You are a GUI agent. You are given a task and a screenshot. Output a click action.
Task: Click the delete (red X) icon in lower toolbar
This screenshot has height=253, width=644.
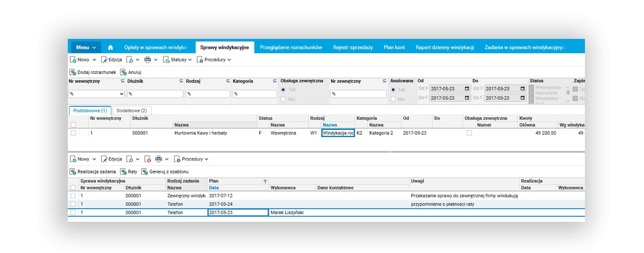(148, 159)
